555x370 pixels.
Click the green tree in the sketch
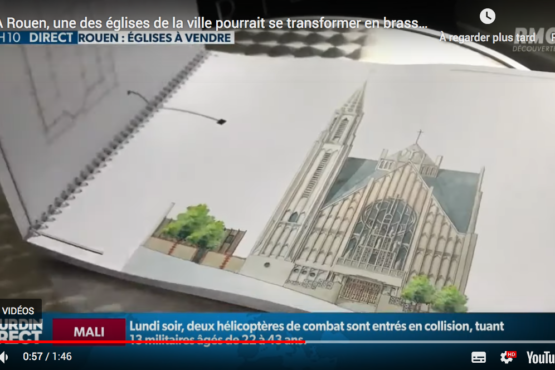(x=194, y=227)
